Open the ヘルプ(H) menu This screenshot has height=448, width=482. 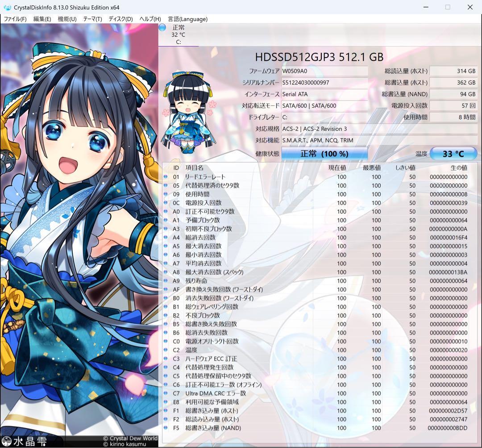[x=150, y=19]
